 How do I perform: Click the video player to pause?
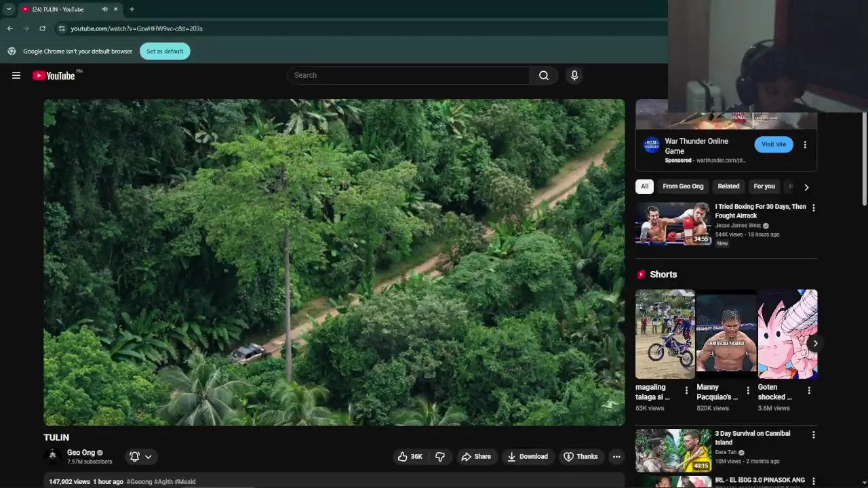pyautogui.click(x=334, y=262)
